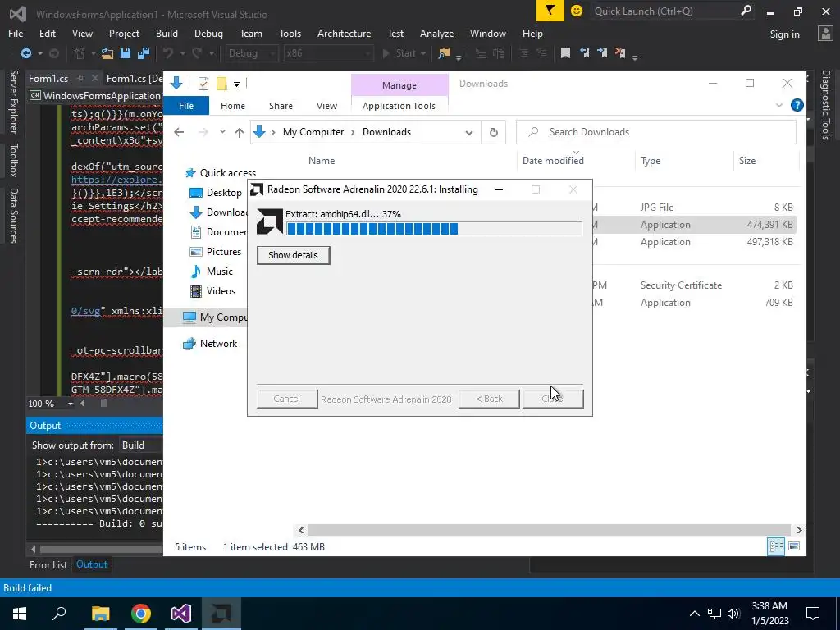Click the account avatar icon beside Sign in
The image size is (840, 630).
click(x=825, y=34)
